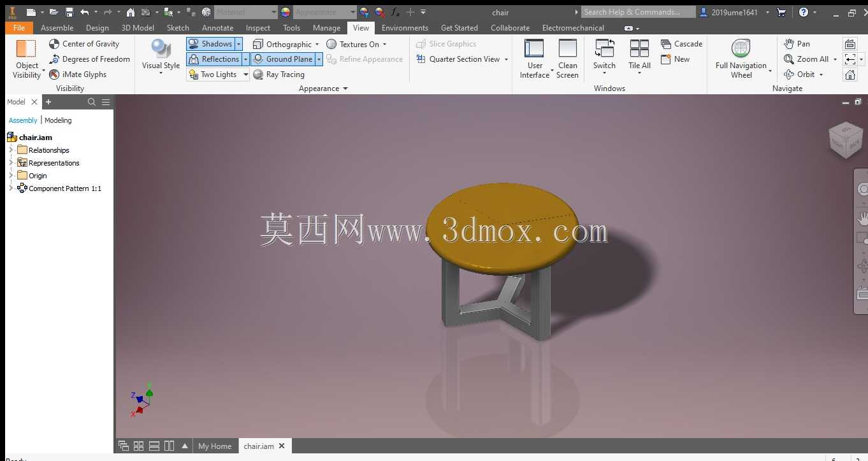The width and height of the screenshot is (868, 461).
Task: Switch to the Assemble ribbon tab
Action: 57,28
